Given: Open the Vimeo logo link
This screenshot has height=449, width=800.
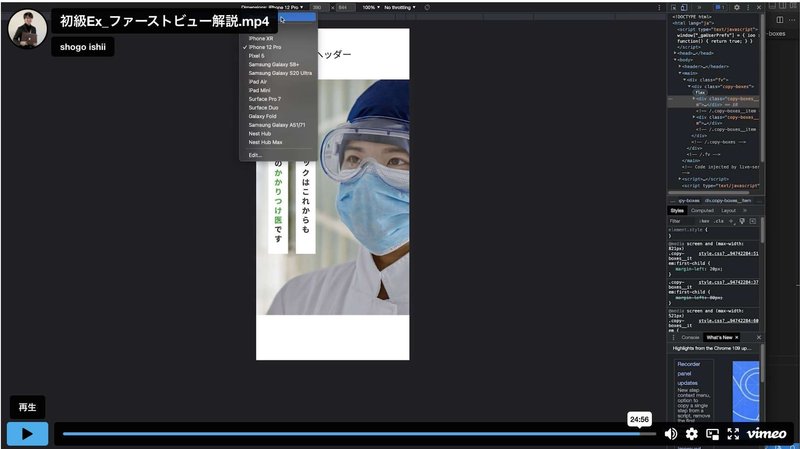Looking at the screenshot, I should [x=766, y=434].
